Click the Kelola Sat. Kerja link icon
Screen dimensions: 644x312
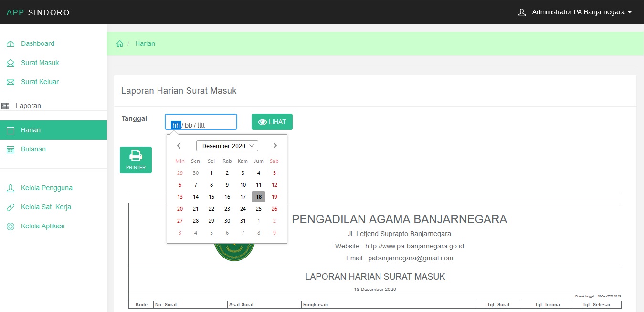pos(11,207)
